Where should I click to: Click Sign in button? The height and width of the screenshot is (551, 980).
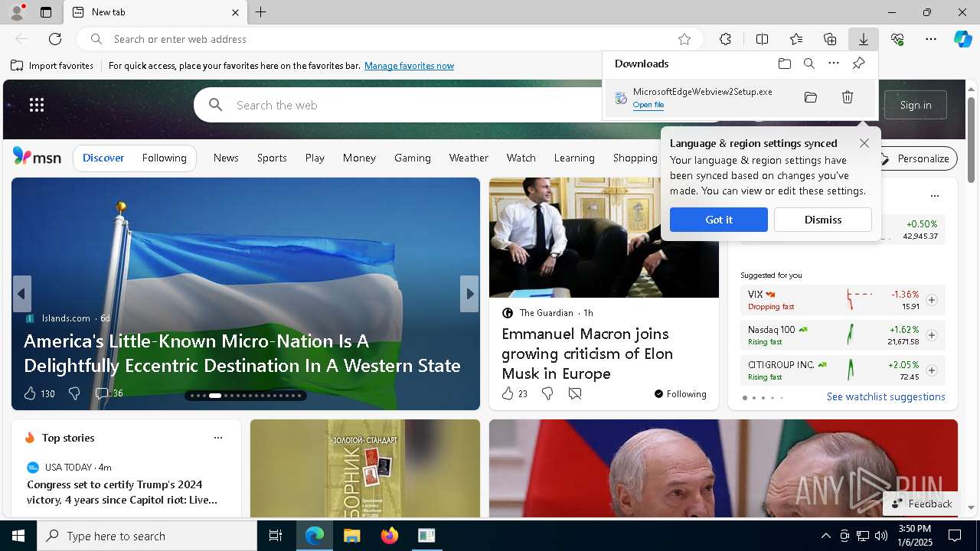916,105
